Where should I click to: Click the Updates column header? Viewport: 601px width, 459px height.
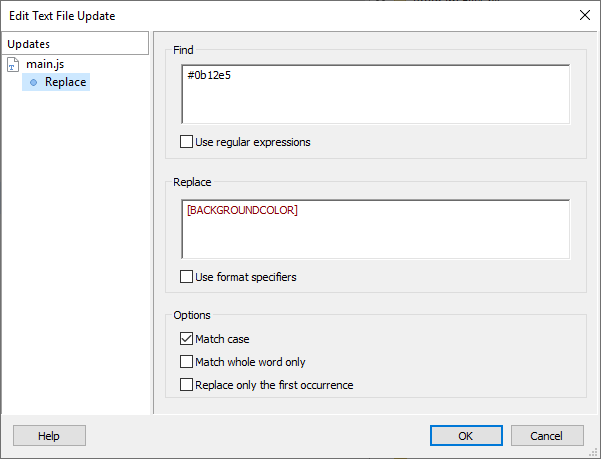(75, 44)
